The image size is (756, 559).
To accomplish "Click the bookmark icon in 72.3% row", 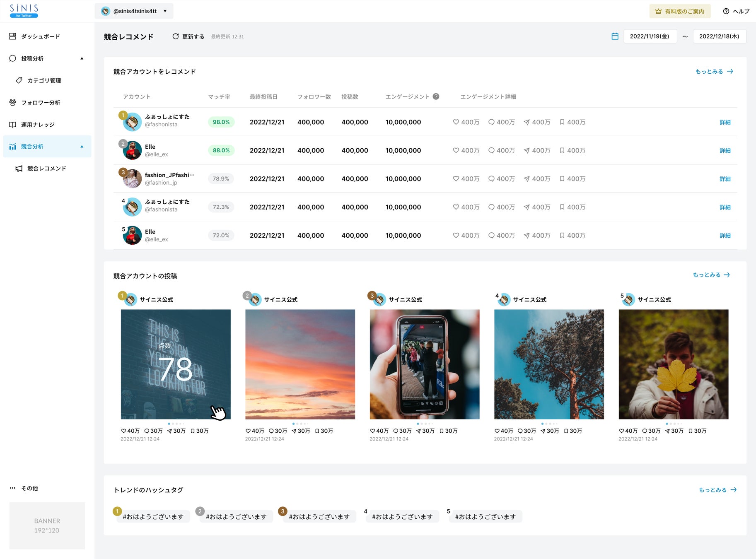I will click(562, 207).
